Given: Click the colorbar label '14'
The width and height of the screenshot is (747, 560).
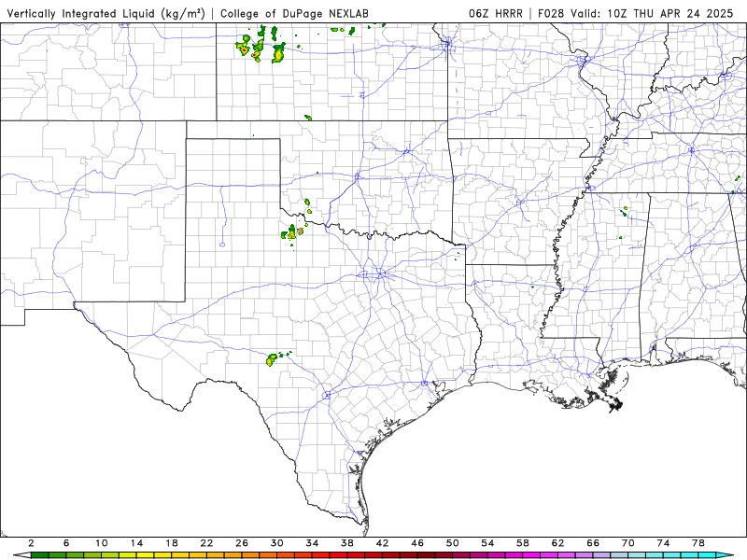Looking at the screenshot, I should (x=136, y=543).
